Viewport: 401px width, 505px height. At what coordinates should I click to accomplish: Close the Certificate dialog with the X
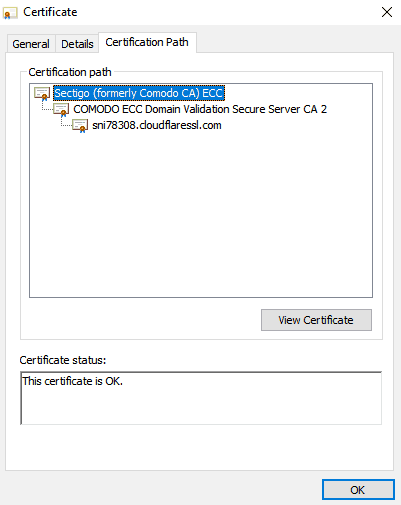tap(387, 12)
